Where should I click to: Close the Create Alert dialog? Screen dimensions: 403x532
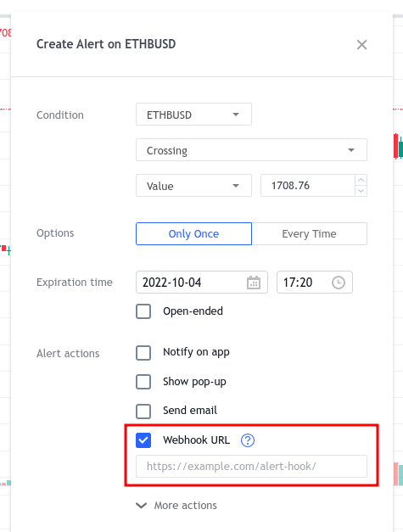tap(361, 44)
